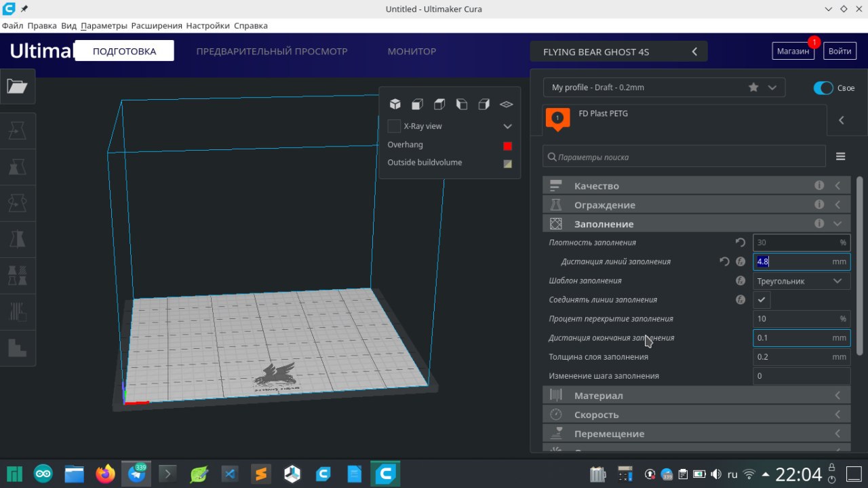This screenshot has width=868, height=488.
Task: Click info icon on Заполнение section
Action: click(x=819, y=223)
